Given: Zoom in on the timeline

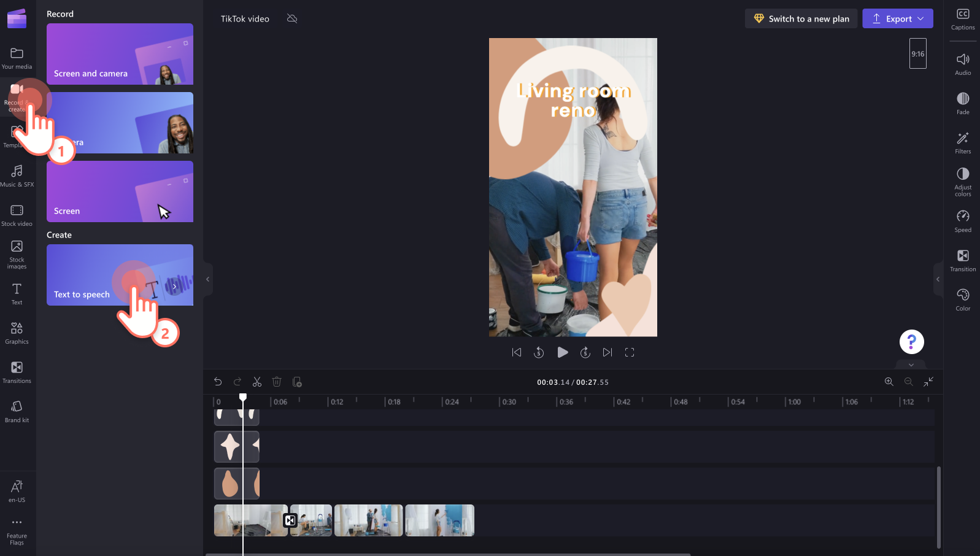Looking at the screenshot, I should click(x=889, y=382).
